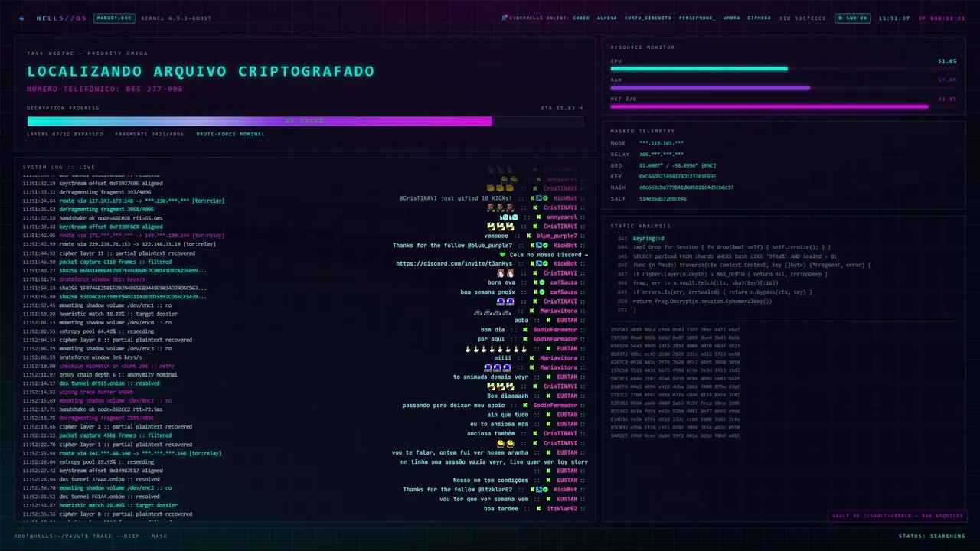
Task: Select UMBRA in the online list
Action: [731, 18]
